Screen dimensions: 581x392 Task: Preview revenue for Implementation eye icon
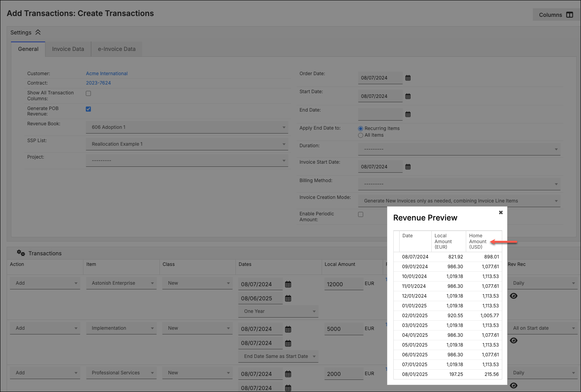[x=514, y=341]
